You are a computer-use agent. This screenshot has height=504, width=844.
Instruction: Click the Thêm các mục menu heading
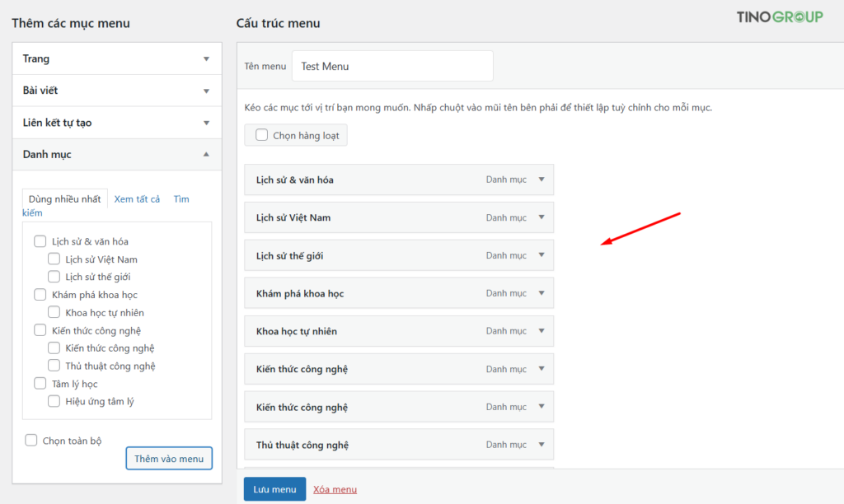click(x=71, y=23)
